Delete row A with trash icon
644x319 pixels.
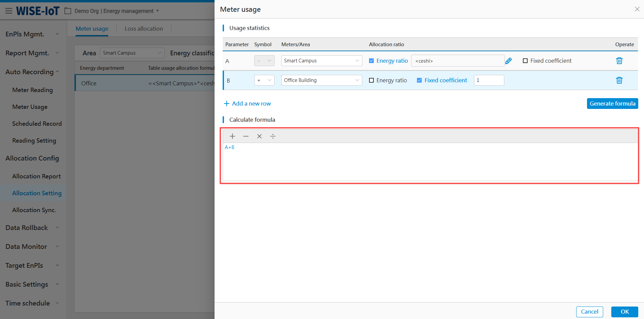point(619,61)
